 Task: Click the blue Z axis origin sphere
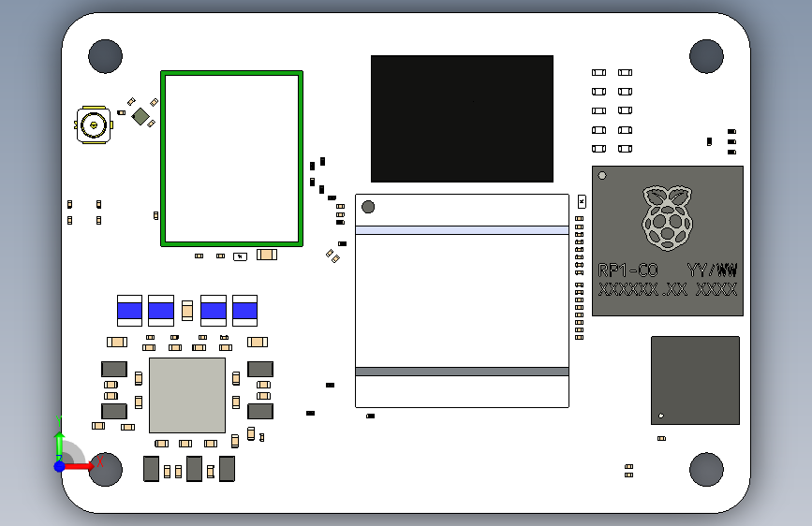(x=60, y=466)
